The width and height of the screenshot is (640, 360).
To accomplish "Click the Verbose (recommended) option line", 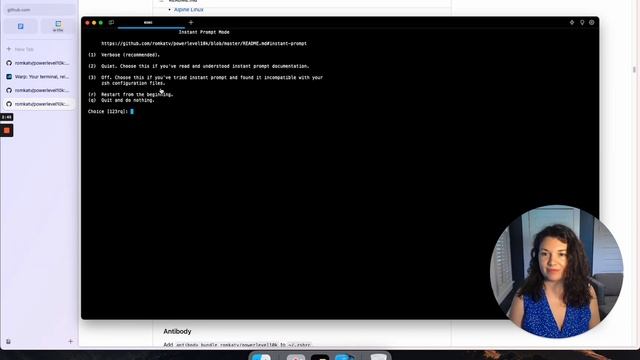I will (x=124, y=55).
